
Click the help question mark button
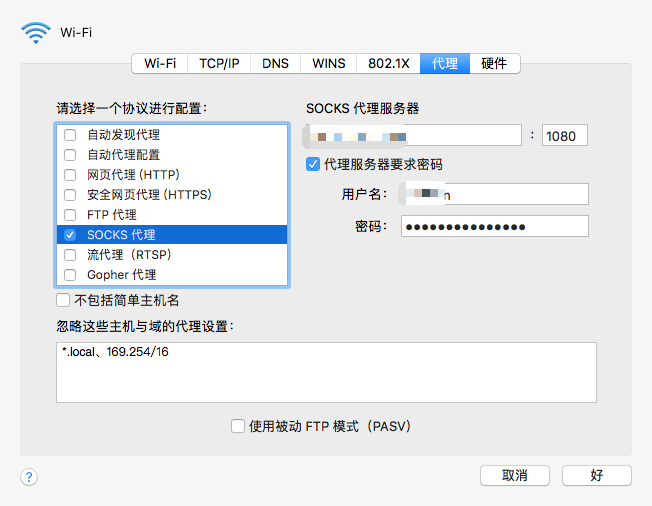click(29, 477)
